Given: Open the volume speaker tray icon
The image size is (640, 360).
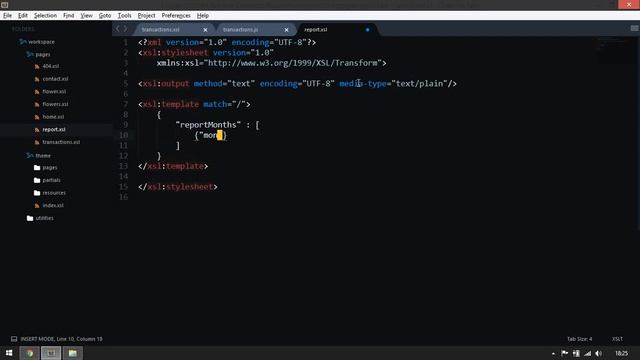Looking at the screenshot, I should (598, 353).
